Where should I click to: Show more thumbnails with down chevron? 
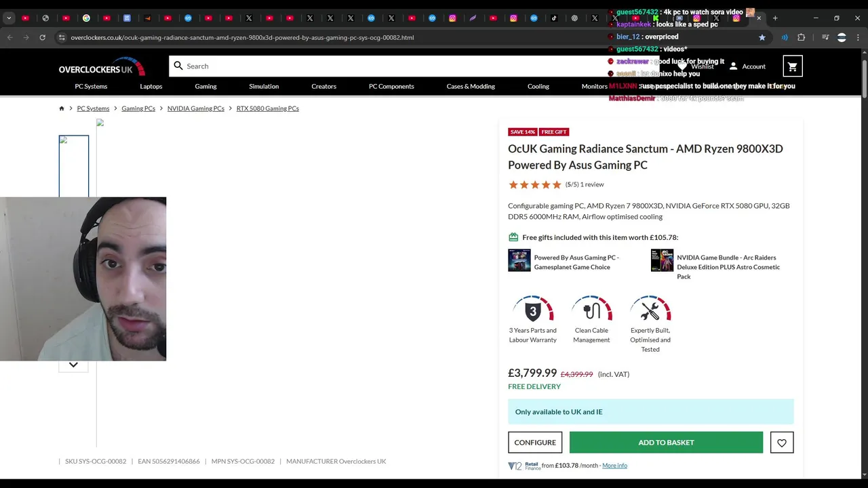pos(73,365)
